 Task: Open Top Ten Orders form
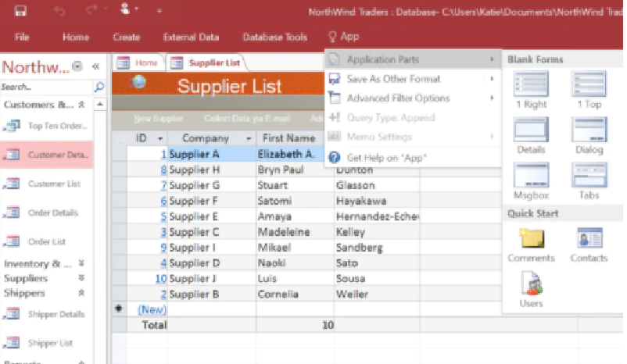pos(46,126)
